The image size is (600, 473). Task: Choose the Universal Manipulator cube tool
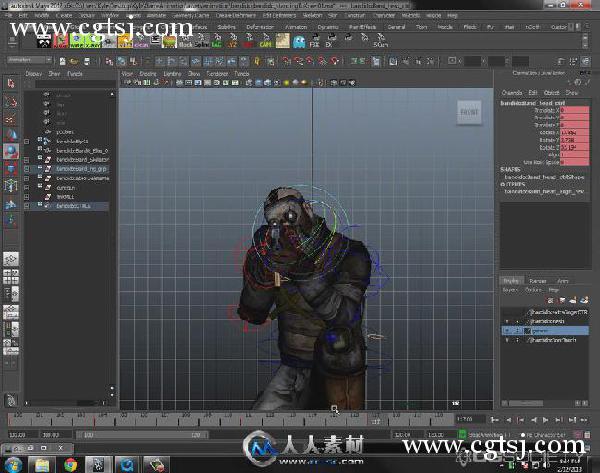(11, 186)
